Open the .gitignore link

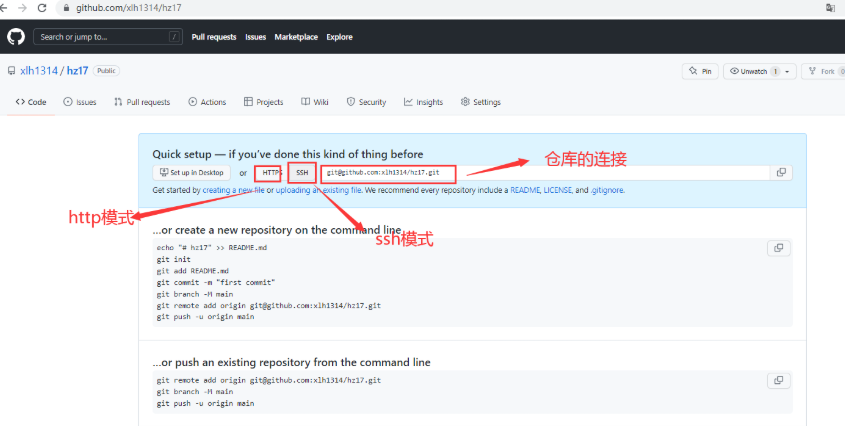tap(607, 190)
